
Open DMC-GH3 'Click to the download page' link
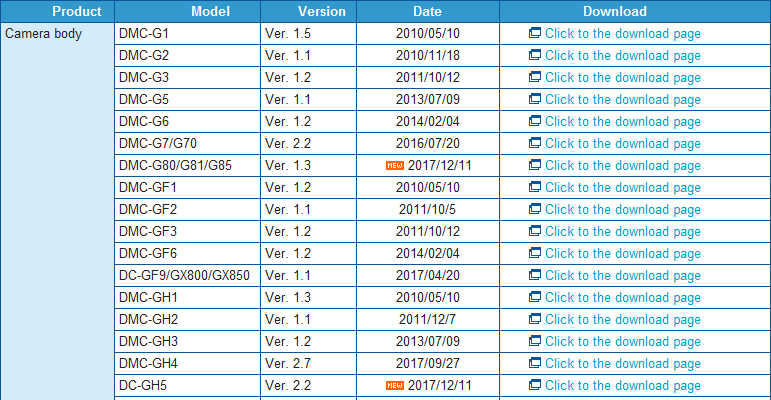(x=623, y=341)
